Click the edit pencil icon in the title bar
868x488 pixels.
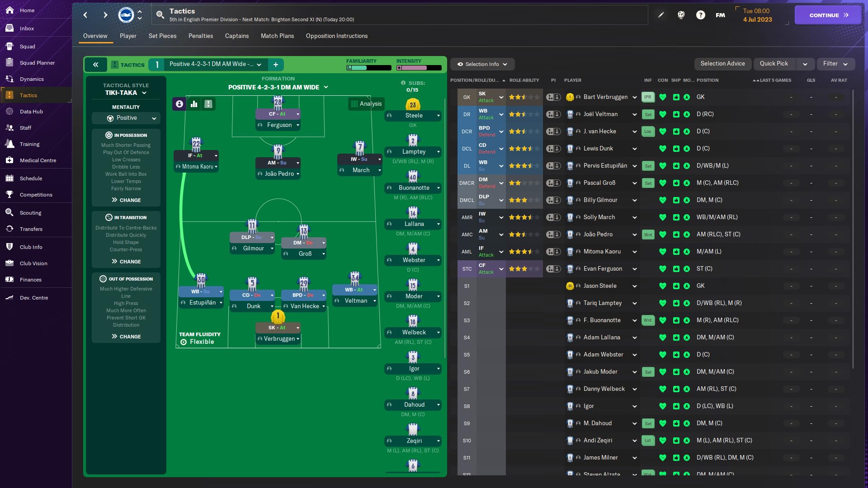point(661,14)
